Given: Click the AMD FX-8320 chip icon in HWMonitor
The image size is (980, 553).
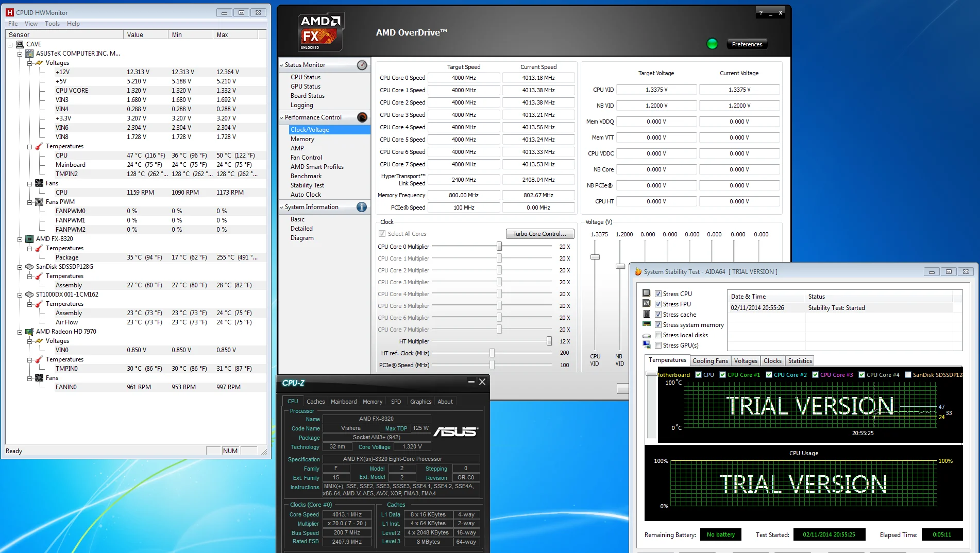Looking at the screenshot, I should point(30,239).
